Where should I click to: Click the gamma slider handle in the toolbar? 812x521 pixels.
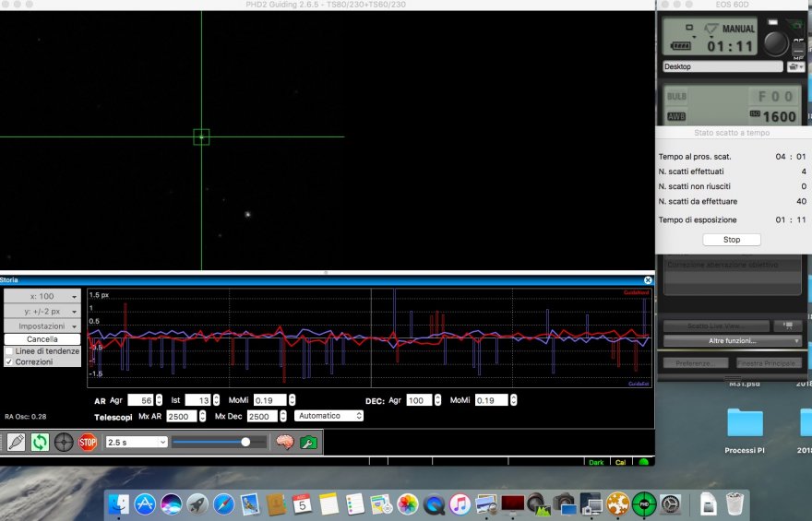245,443
